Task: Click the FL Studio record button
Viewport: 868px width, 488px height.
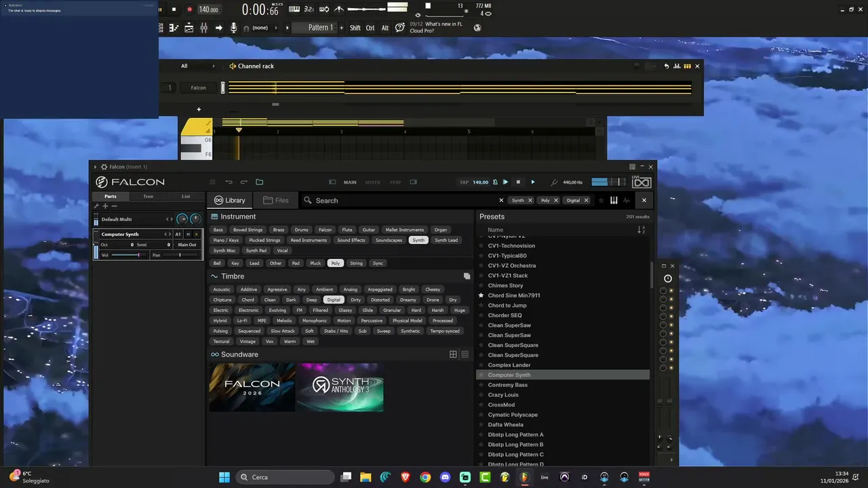Action: 189,9
